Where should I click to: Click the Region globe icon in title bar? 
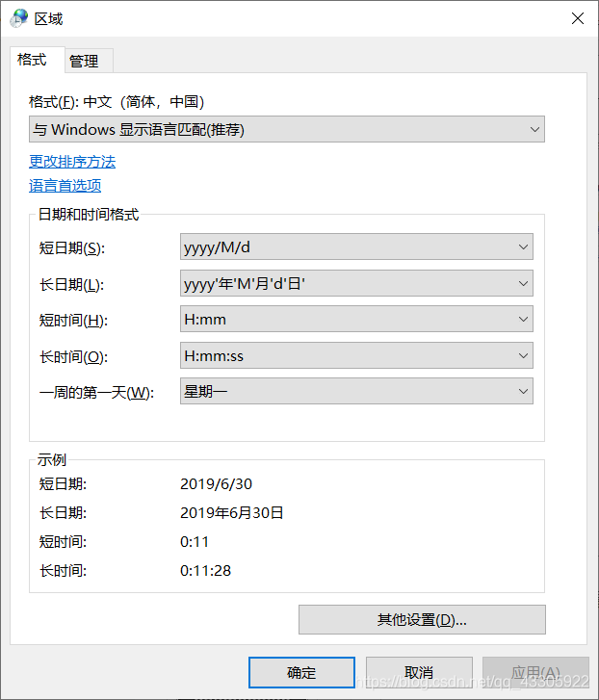pos(18,18)
